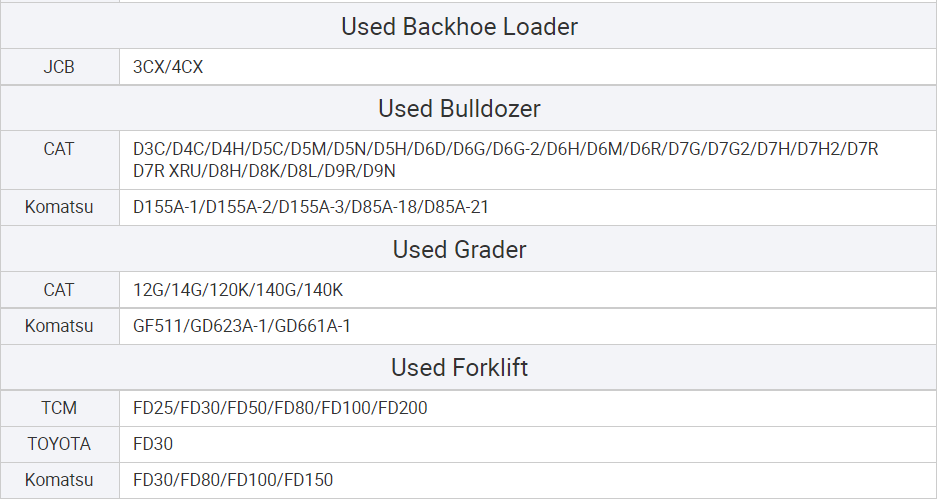This screenshot has width=940, height=502.
Task: Select the 12G/14G/120K/140G/140K models cell
Action: pyautogui.click(x=238, y=290)
